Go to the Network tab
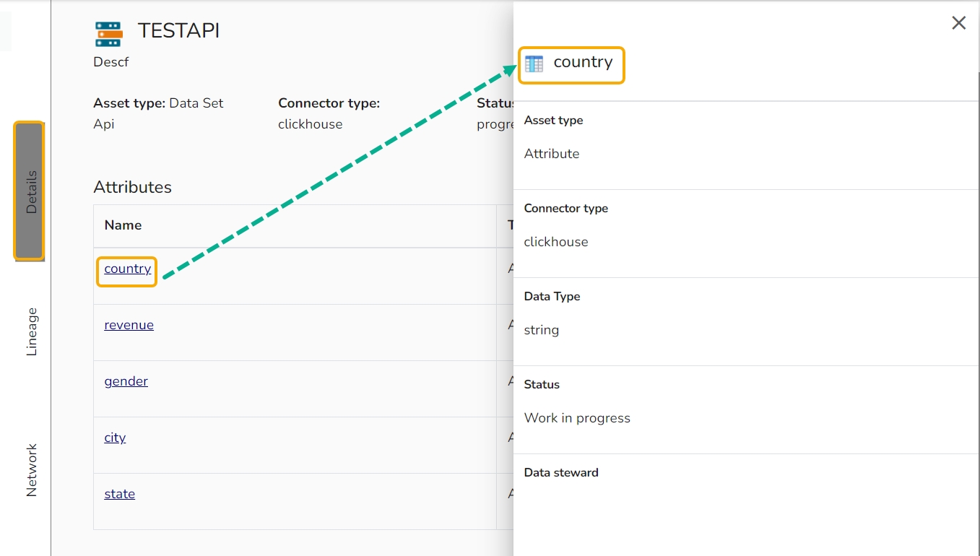Screen dimensions: 980x556 pos(32,469)
